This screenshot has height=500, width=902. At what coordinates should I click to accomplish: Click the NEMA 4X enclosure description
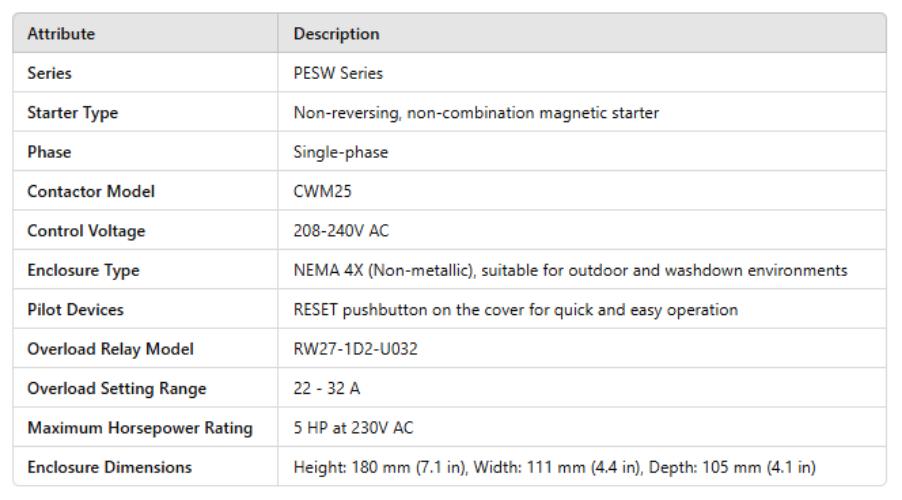[570, 270]
